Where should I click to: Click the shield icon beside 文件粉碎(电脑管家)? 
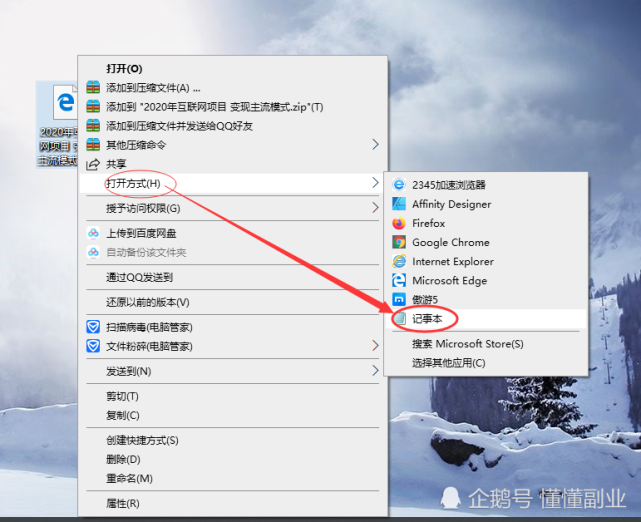click(93, 346)
